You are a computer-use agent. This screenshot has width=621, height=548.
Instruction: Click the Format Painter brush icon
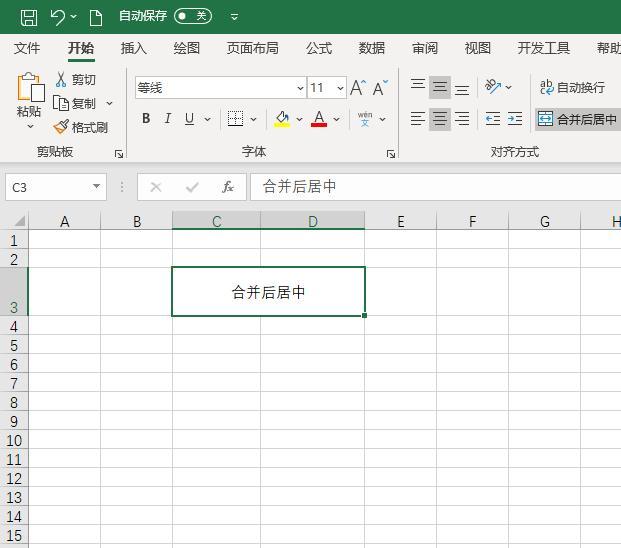click(61, 127)
